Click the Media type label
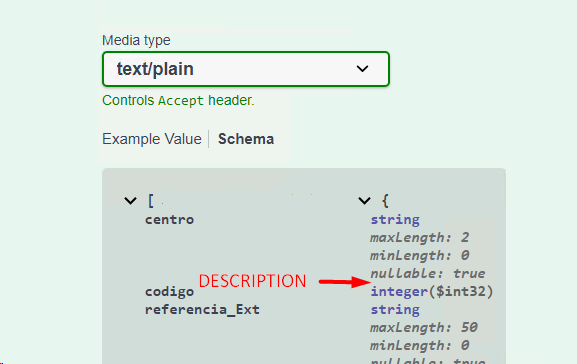This screenshot has width=577, height=364. [136, 40]
